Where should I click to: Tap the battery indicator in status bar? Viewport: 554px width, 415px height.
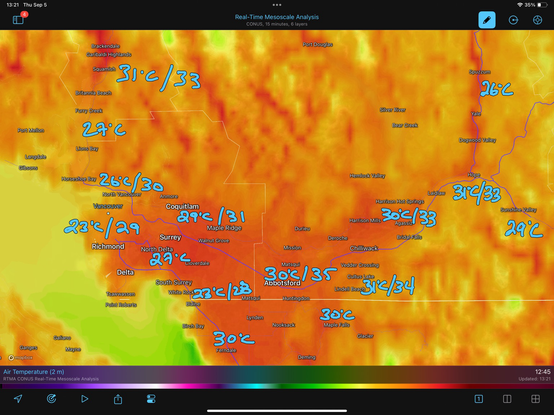pos(542,5)
